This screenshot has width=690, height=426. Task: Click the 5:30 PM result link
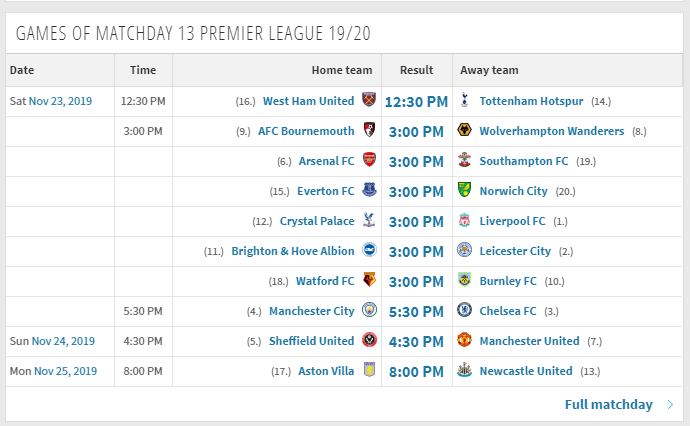click(416, 312)
